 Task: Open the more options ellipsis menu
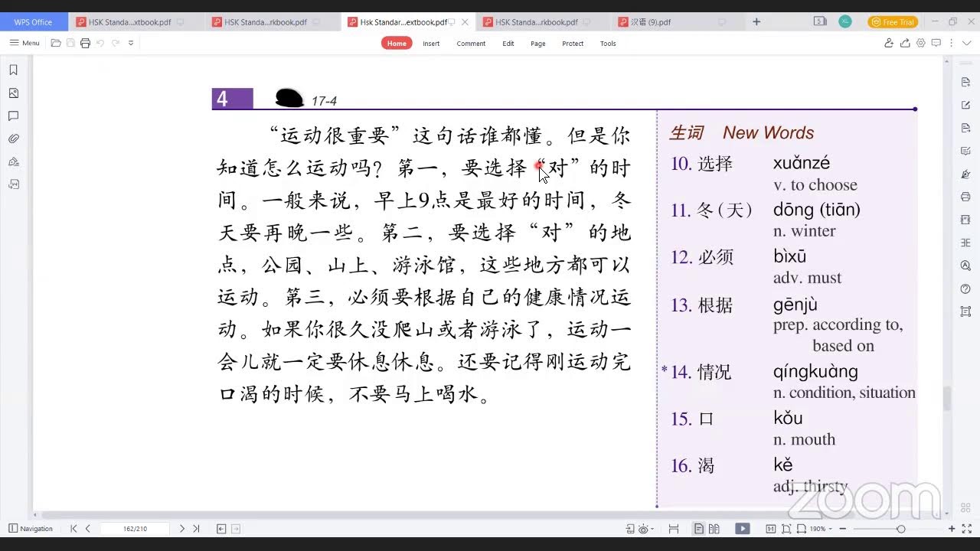[x=951, y=43]
